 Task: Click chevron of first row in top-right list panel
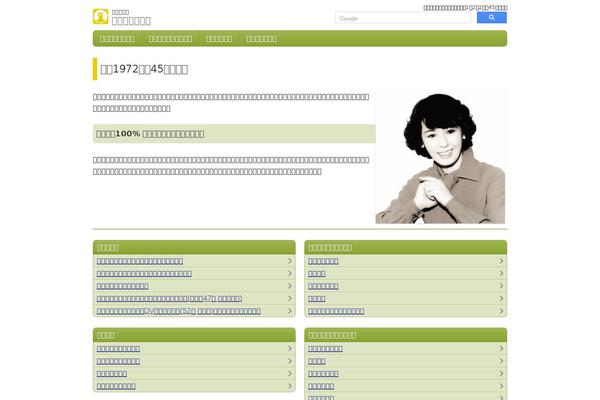coord(501,261)
